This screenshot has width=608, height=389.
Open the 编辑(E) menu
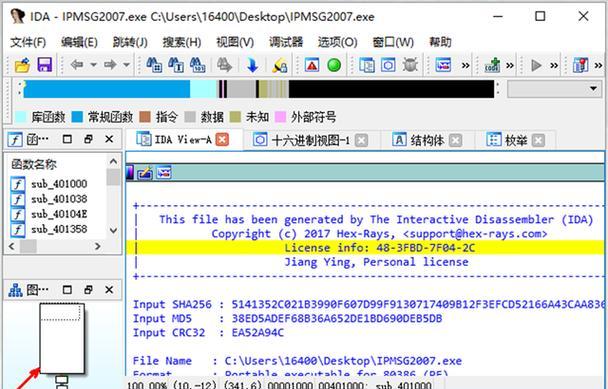[79, 42]
